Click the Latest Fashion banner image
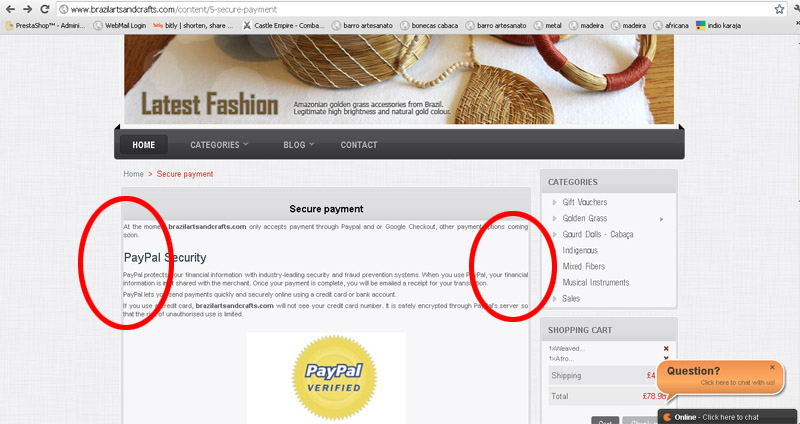The image size is (800, 424). (x=399, y=79)
